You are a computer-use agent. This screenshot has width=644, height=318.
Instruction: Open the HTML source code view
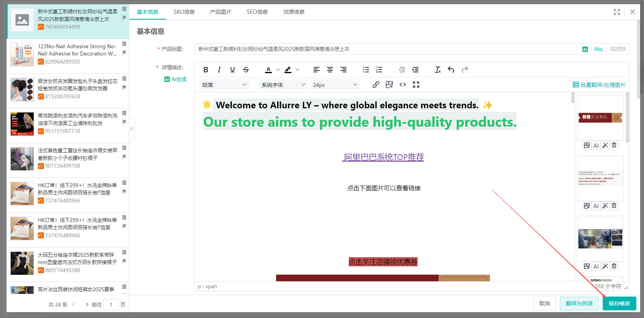coord(403,85)
